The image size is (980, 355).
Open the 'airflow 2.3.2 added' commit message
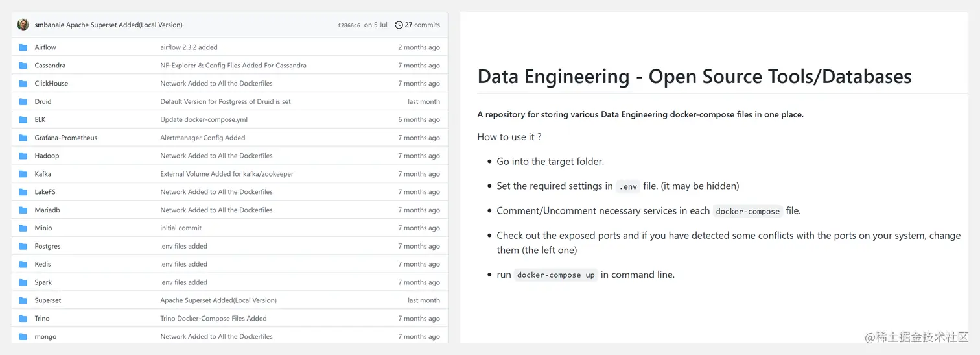pyautogui.click(x=189, y=47)
